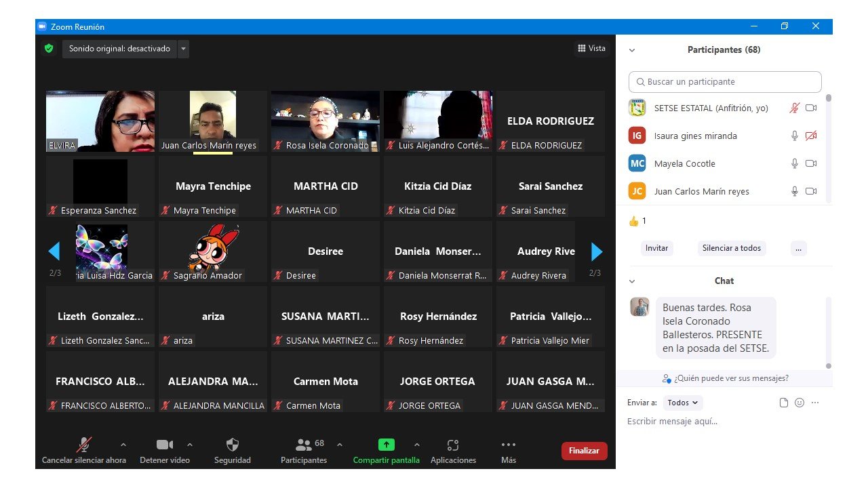The width and height of the screenshot is (868, 488).
Task: Click the green encryption shield icon
Action: 48,49
